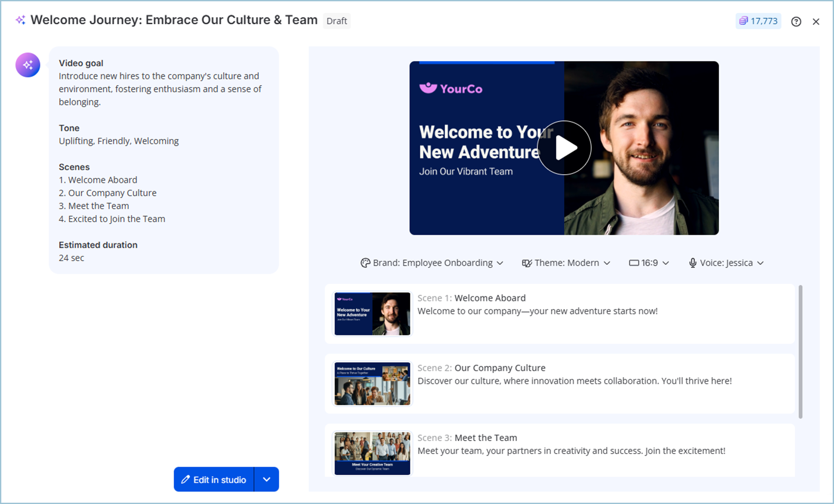Click the purple AI assistant avatar
Screen dimensions: 834x504
coord(28,65)
